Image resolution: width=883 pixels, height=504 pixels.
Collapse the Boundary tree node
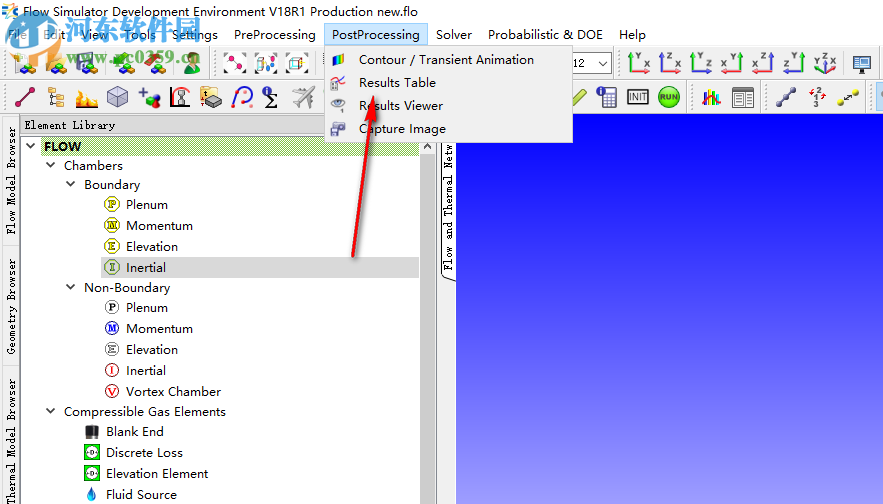[71, 184]
